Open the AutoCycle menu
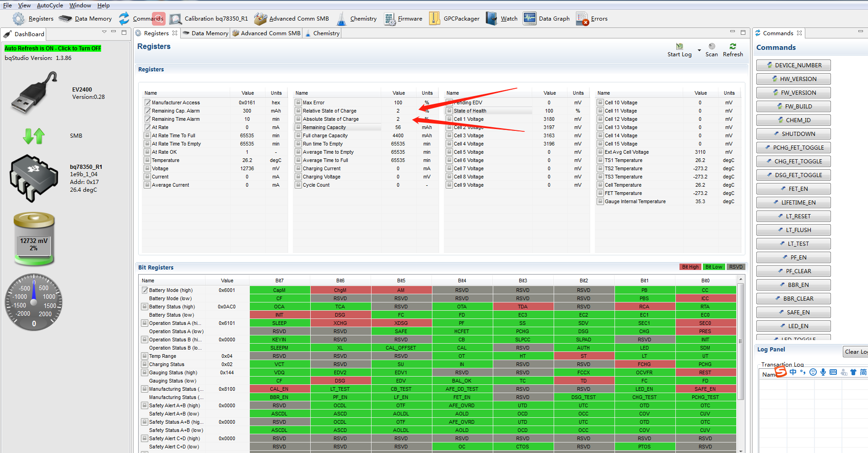Screen dimensions: 868x453 (50, 5)
